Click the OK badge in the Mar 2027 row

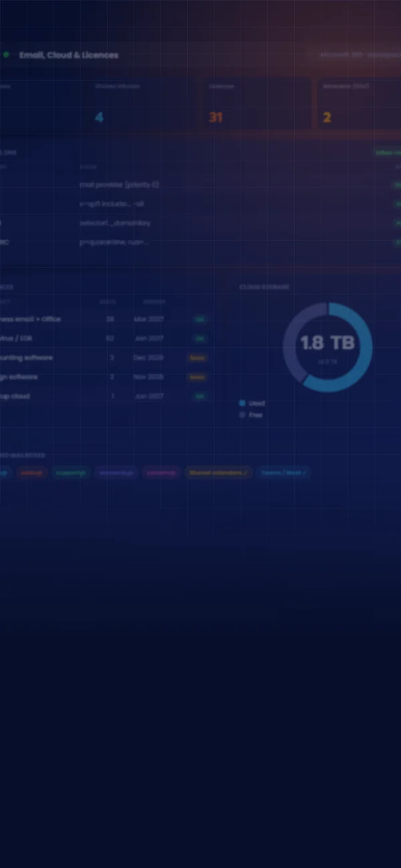tap(200, 319)
